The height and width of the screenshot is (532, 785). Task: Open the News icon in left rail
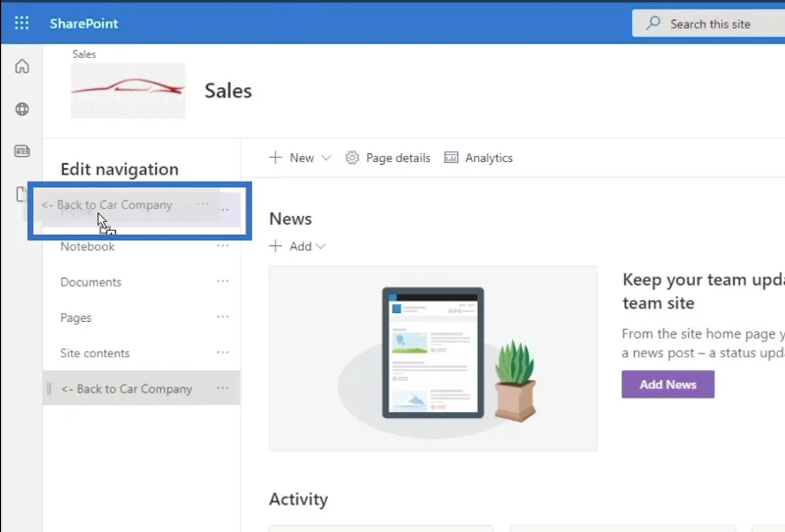(22, 151)
